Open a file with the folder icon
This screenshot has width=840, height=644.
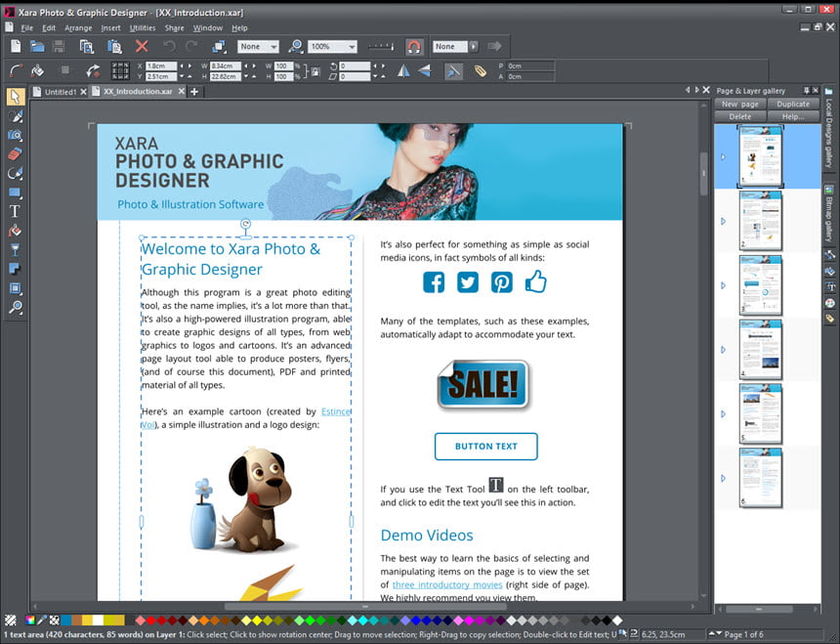[37, 47]
